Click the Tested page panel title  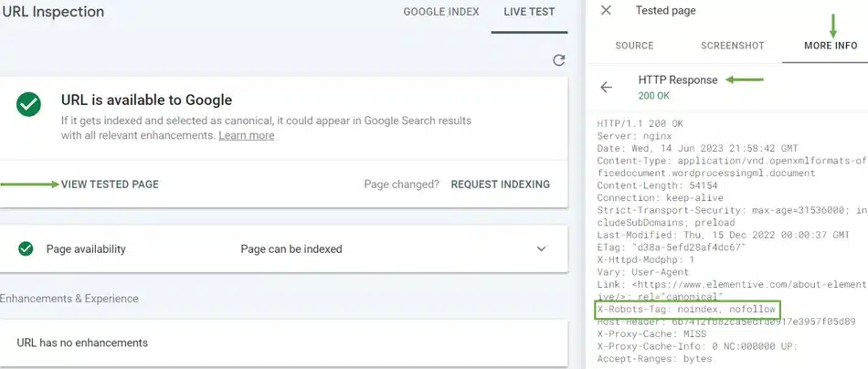pyautogui.click(x=665, y=11)
